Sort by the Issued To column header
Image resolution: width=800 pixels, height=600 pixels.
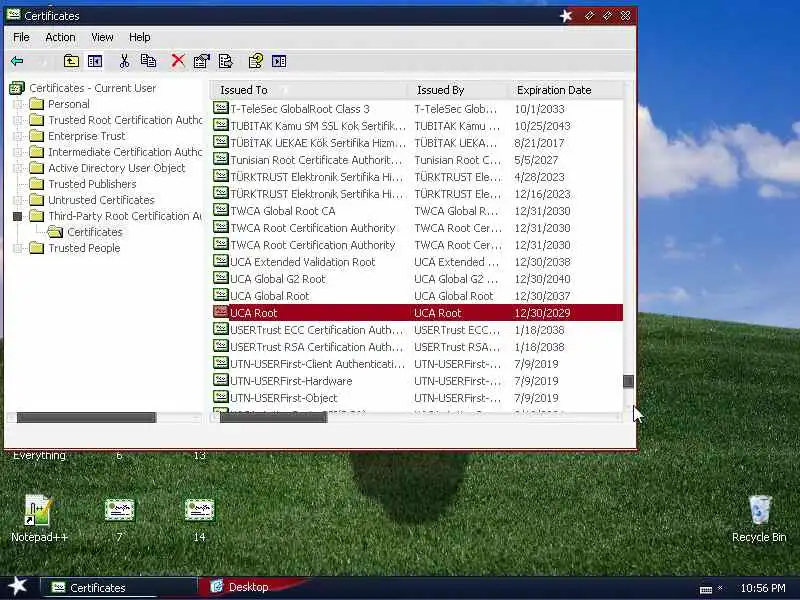[309, 90]
